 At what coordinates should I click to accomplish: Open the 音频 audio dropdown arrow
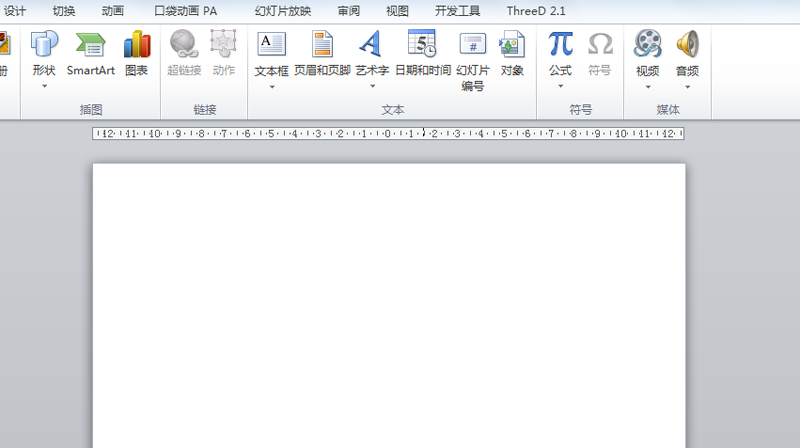[x=687, y=86]
